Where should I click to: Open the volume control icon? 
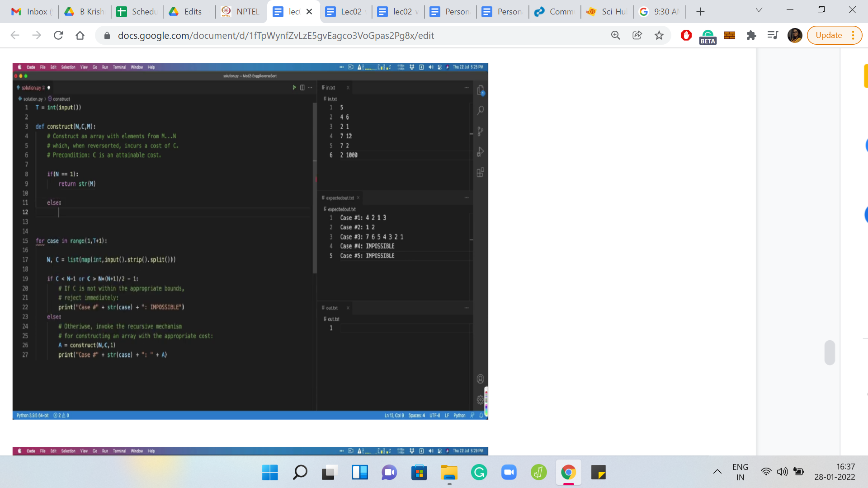pos(782,472)
